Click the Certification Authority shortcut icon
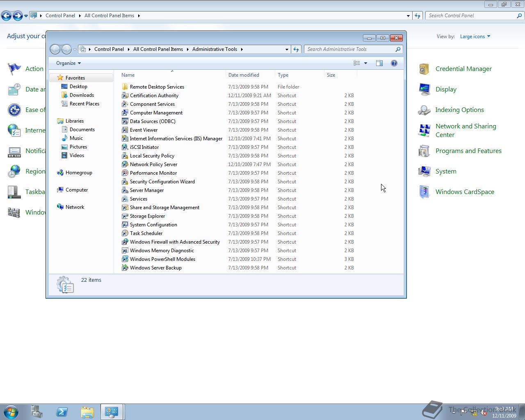This screenshot has height=420, width=525. coord(125,96)
